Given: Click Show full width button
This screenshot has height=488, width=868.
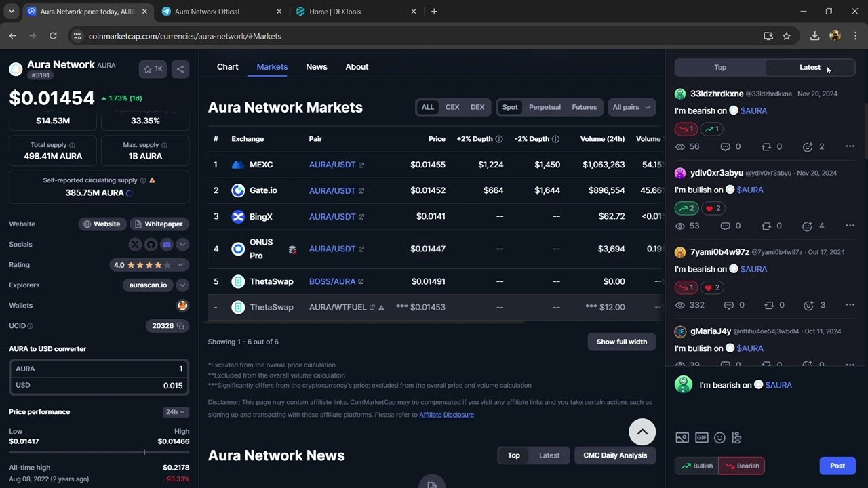Looking at the screenshot, I should (622, 342).
